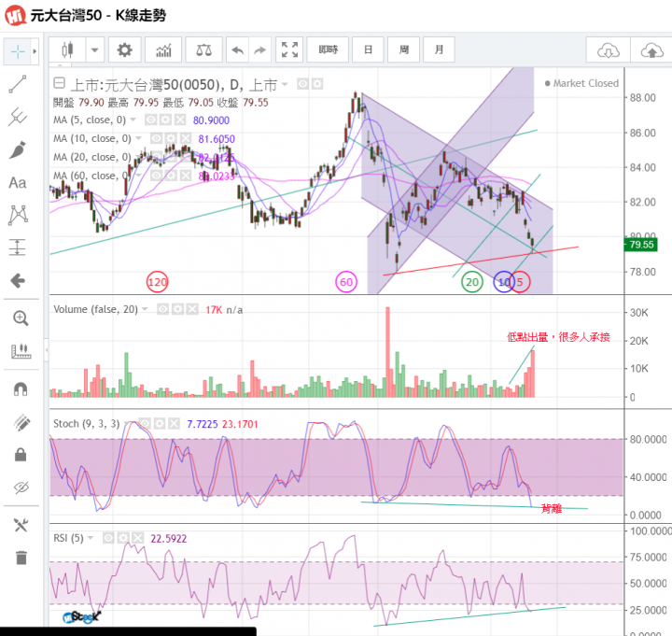The width and height of the screenshot is (672, 636).
Task: Open the chart style dropdown arrow
Action: 94,50
